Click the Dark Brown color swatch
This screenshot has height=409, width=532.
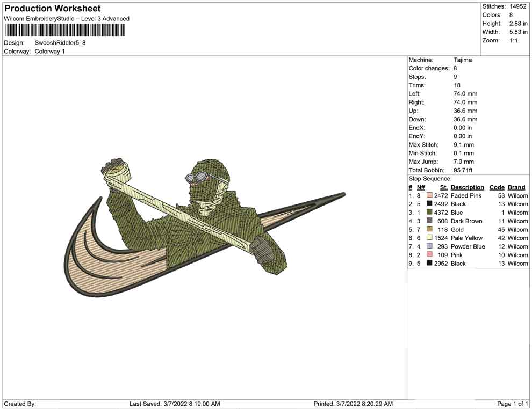[429, 221]
